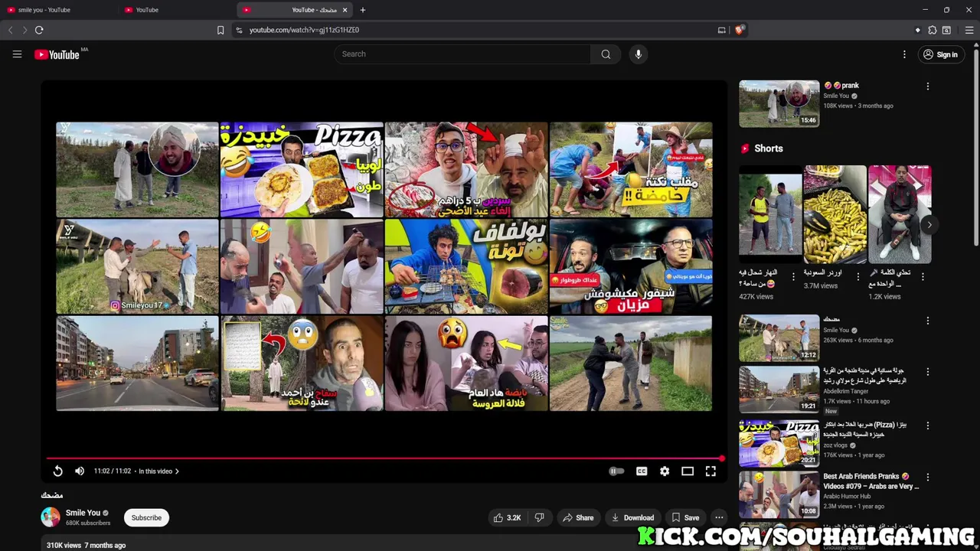980x551 pixels.
Task: Open options for the 427K views Short
Action: coord(793,276)
